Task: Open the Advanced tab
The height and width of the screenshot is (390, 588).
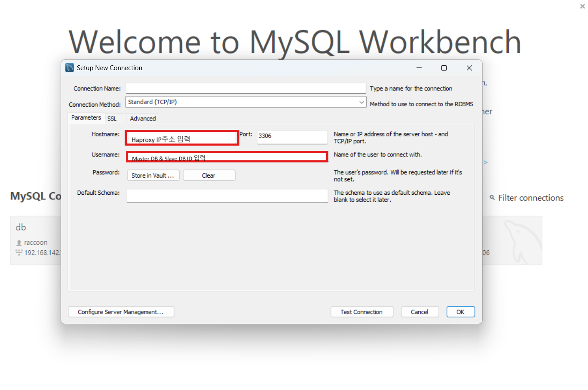Action: (143, 119)
